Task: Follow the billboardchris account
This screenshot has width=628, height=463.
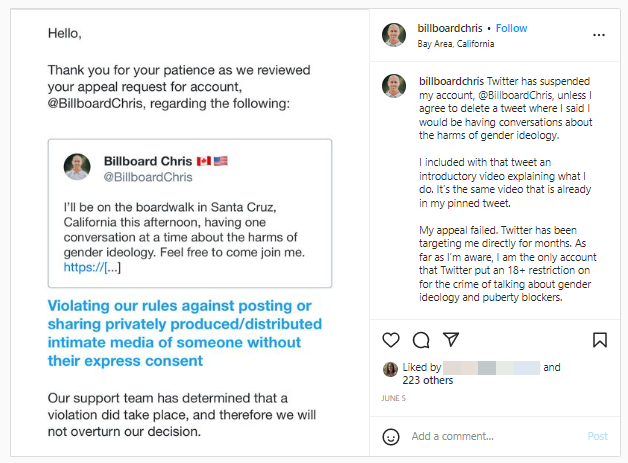Action: 511,28
